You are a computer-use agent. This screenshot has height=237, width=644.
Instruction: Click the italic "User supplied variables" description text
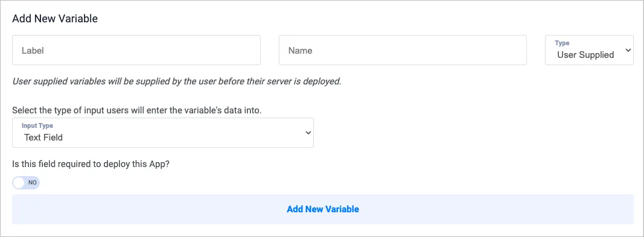click(177, 81)
